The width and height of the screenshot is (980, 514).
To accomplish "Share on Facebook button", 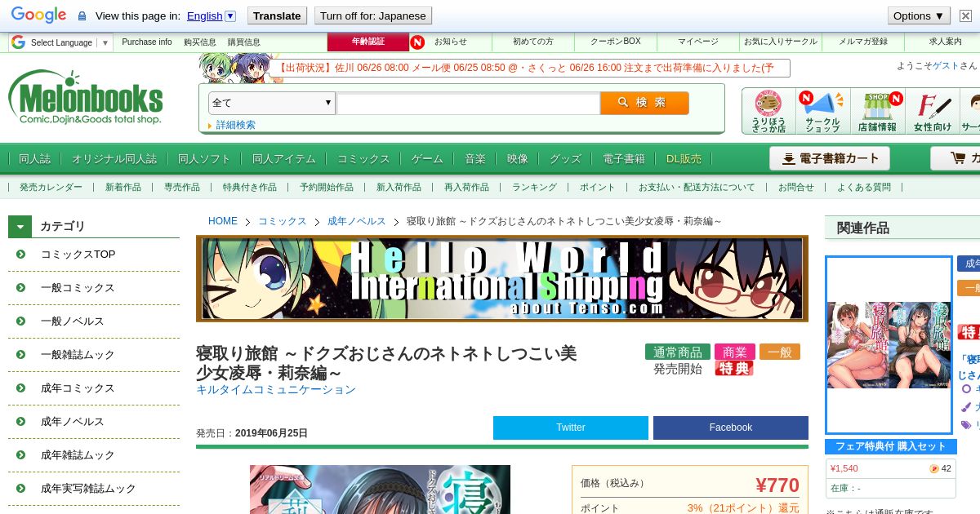I will (731, 428).
